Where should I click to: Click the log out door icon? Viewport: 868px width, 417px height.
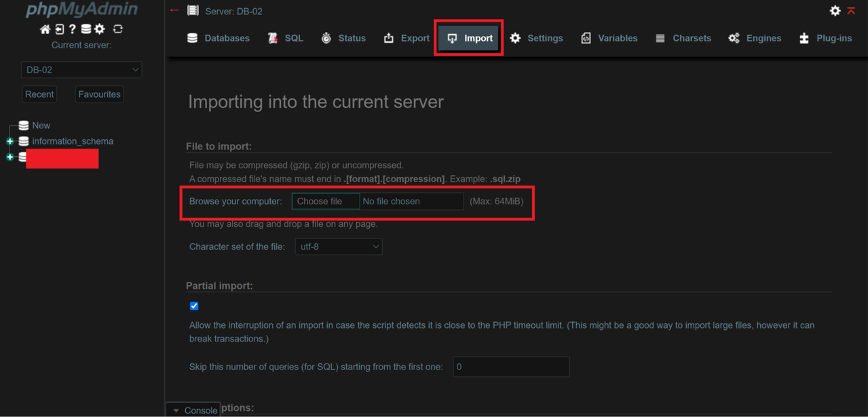click(59, 29)
